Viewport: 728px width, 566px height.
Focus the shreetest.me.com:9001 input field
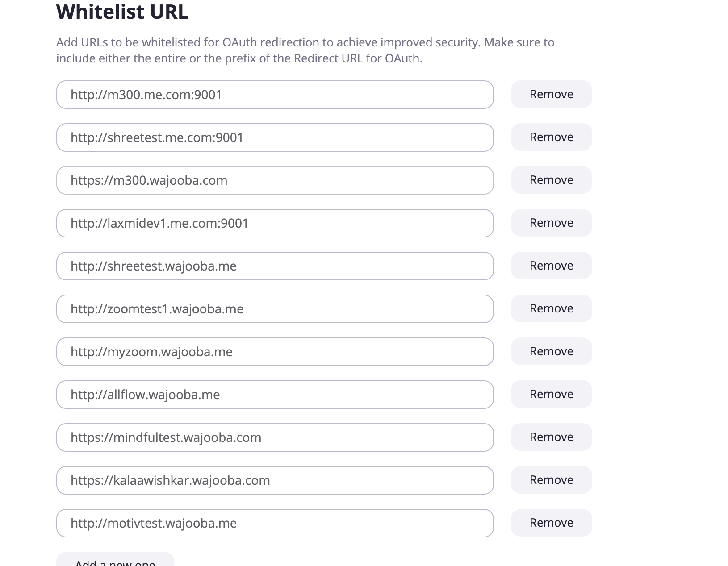click(275, 137)
